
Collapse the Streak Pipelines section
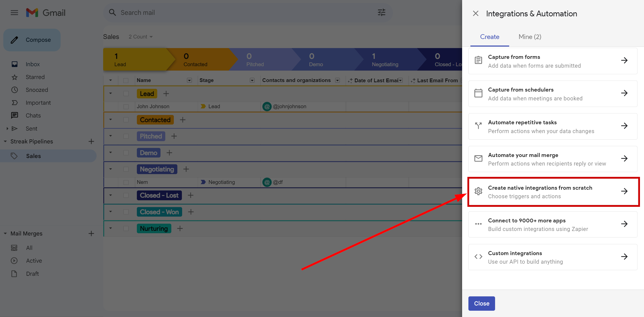coord(5,141)
